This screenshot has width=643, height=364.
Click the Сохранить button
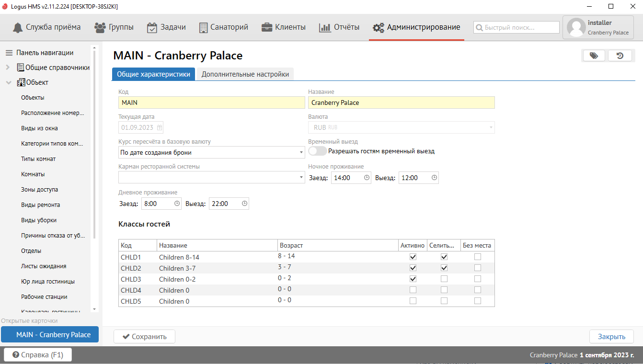[x=144, y=337]
